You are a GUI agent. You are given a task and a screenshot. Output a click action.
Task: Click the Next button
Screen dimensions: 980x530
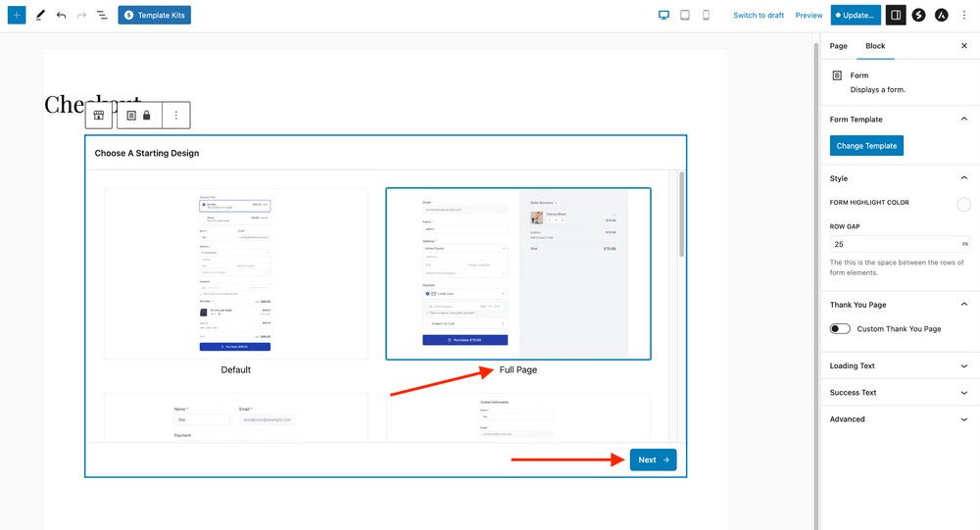click(x=653, y=460)
